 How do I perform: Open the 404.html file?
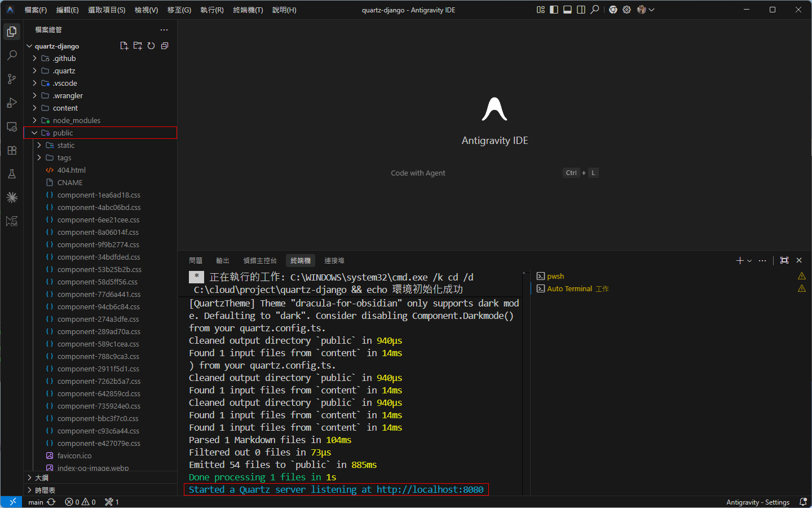(x=100, y=170)
